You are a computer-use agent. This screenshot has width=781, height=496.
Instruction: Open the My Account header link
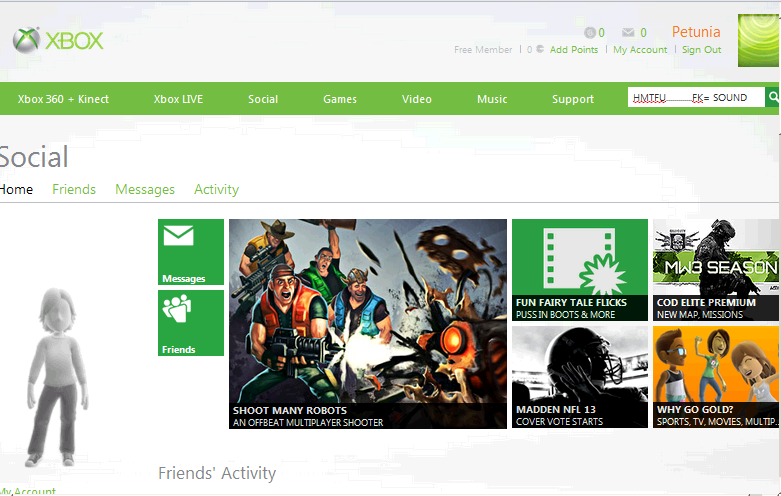point(640,50)
